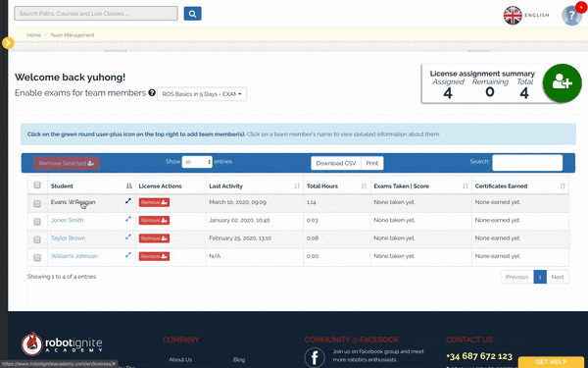
Task: Sort by the Last Activity column
Action: [255, 185]
